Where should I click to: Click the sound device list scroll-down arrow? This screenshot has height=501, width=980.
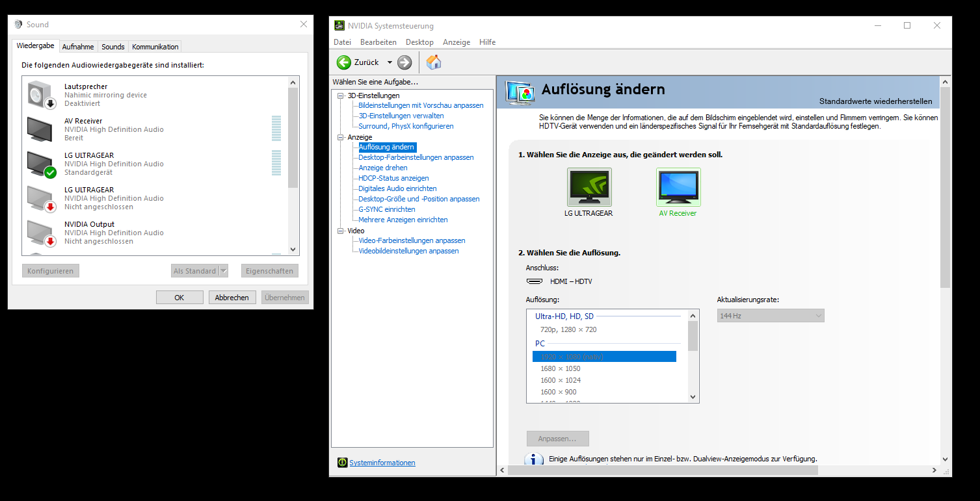[293, 250]
